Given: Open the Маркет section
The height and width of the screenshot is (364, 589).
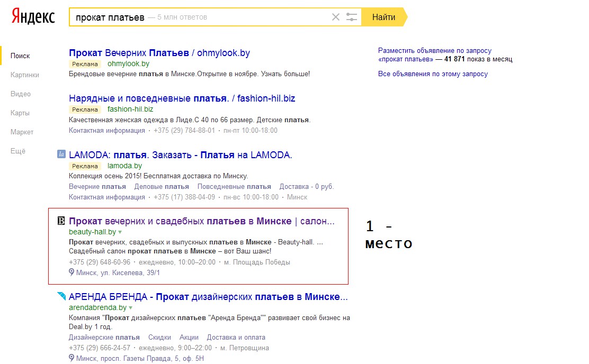Looking at the screenshot, I should (x=22, y=132).
